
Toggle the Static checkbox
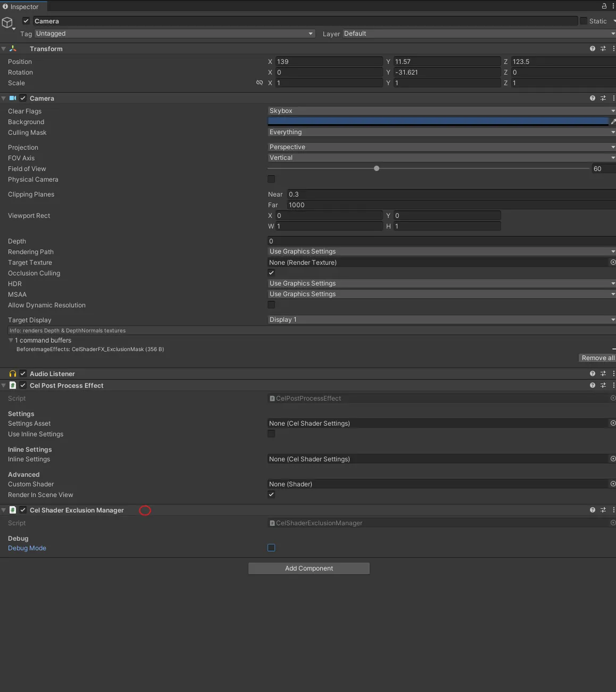coord(584,21)
